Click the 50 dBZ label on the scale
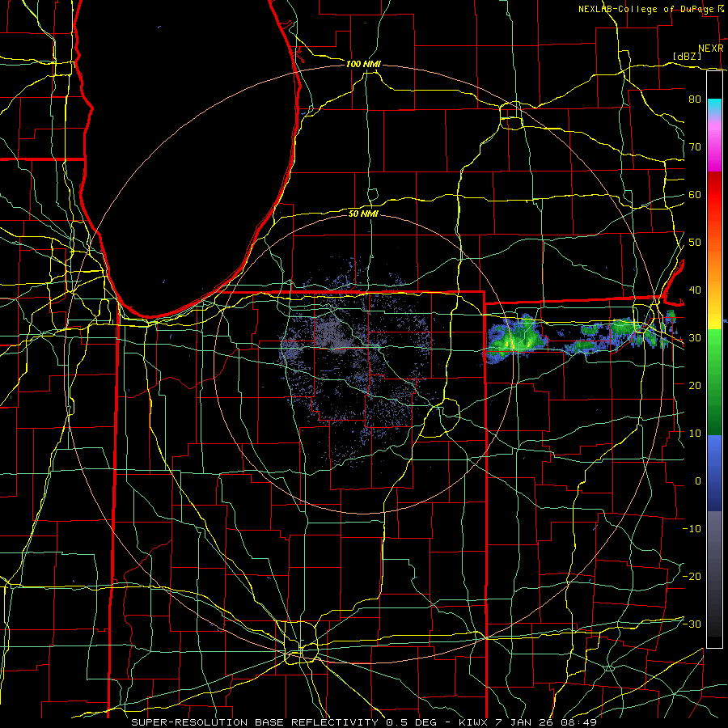 [x=695, y=243]
